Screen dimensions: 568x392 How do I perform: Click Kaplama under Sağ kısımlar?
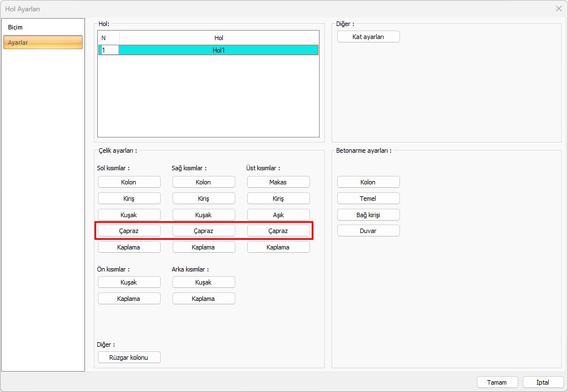(204, 247)
